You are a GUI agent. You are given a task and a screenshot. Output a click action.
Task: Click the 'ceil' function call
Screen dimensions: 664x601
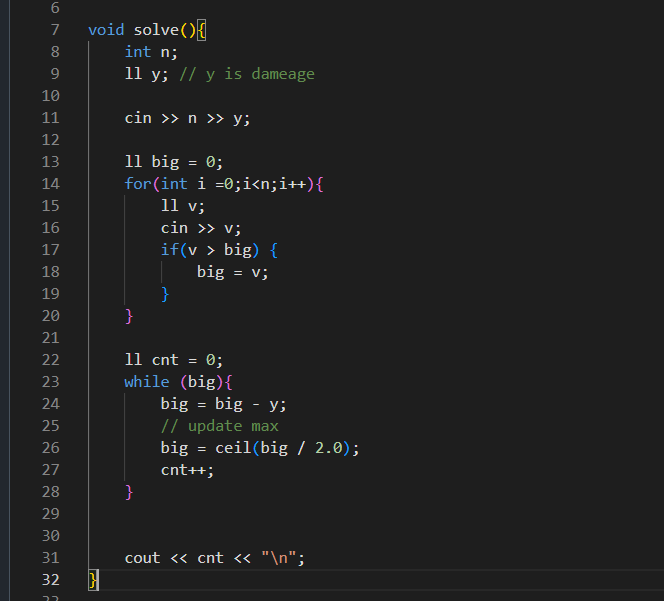coord(233,447)
